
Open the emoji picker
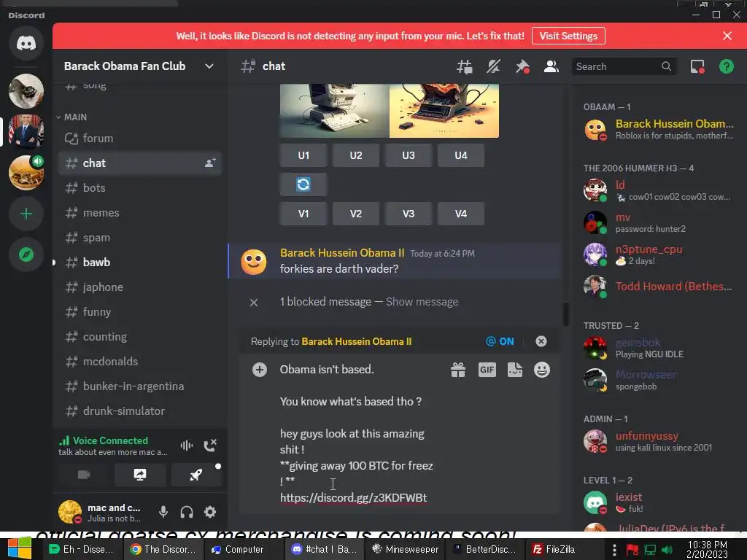coord(542,370)
